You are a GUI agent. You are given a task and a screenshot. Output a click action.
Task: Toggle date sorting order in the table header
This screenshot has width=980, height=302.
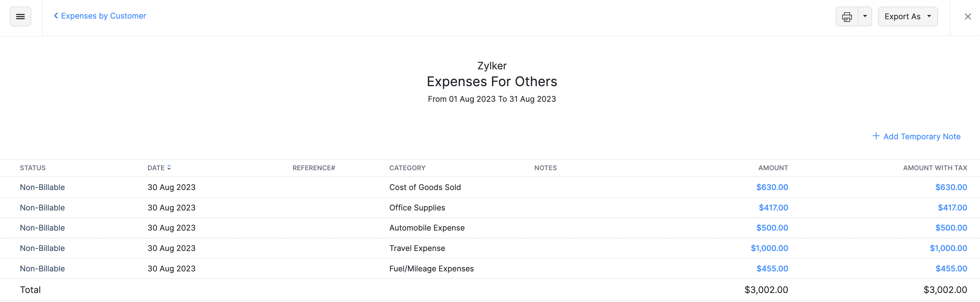tap(169, 167)
